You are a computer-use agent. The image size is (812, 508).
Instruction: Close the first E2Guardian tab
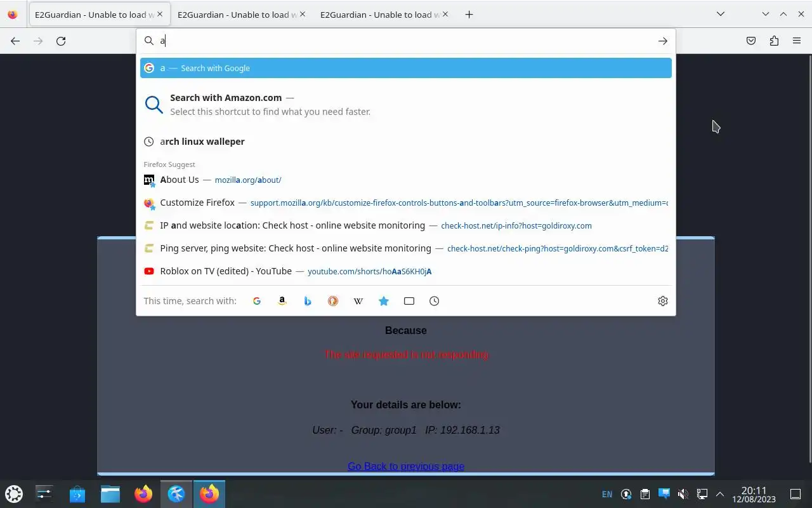tap(159, 14)
